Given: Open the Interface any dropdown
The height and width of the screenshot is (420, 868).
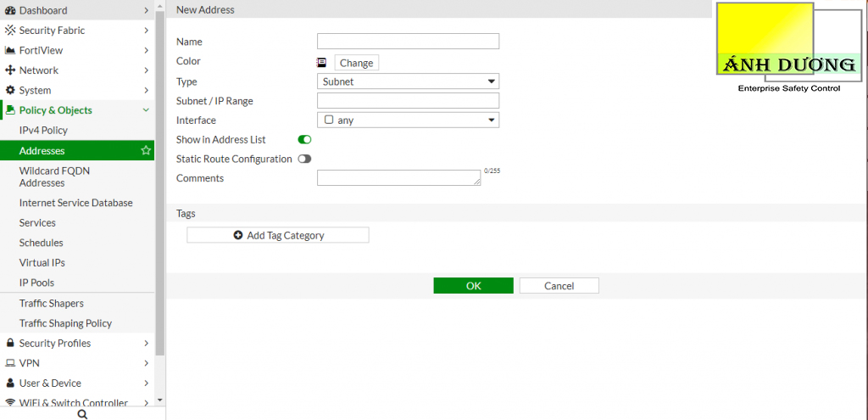Looking at the screenshot, I should [x=408, y=120].
